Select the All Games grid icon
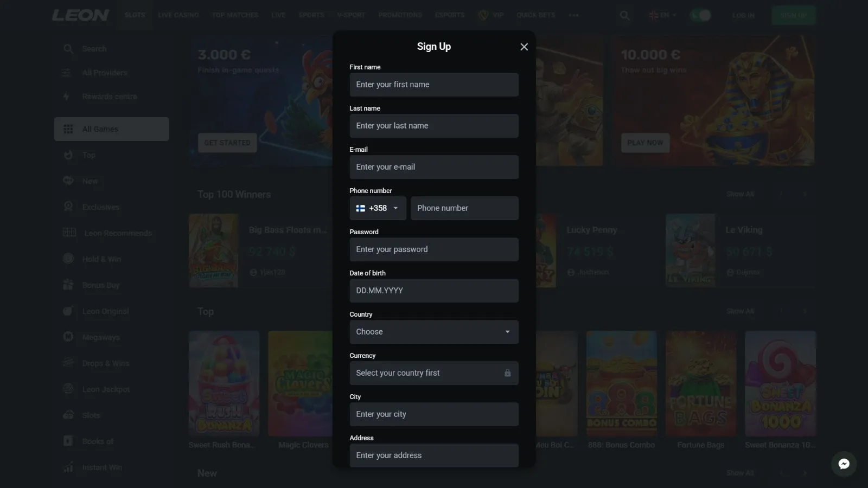The height and width of the screenshot is (488, 868). [68, 129]
